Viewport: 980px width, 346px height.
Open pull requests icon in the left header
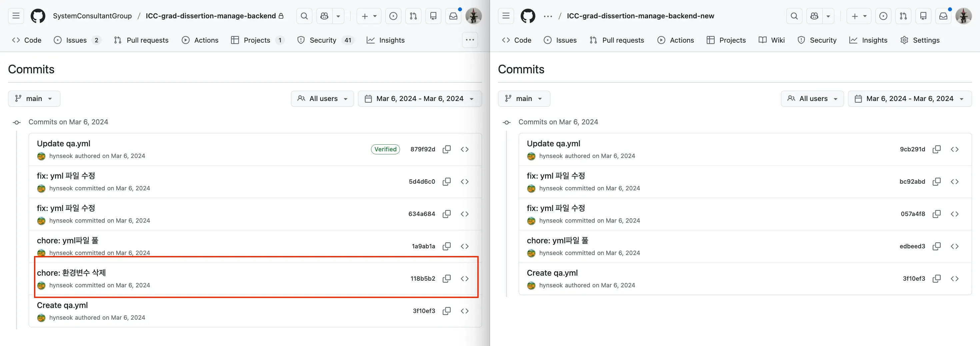414,16
